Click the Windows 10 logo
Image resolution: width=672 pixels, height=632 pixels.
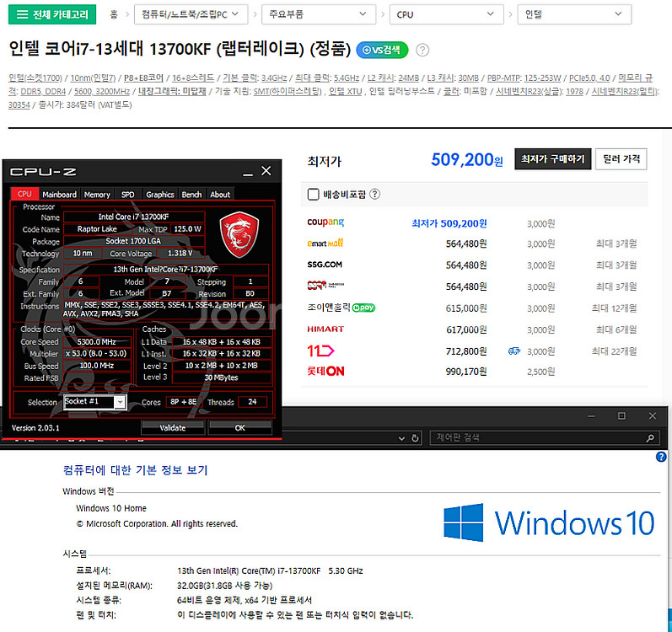tap(549, 522)
